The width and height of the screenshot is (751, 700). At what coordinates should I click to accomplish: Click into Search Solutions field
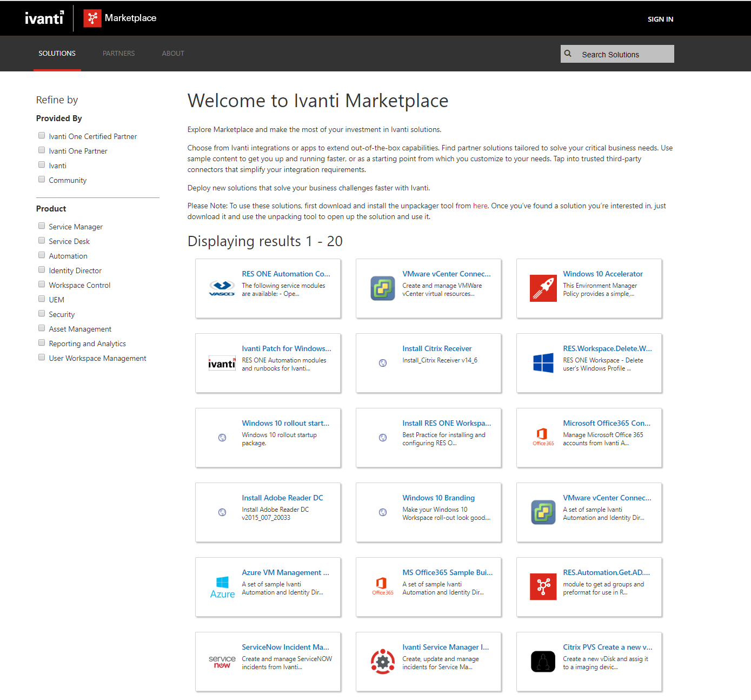(617, 54)
